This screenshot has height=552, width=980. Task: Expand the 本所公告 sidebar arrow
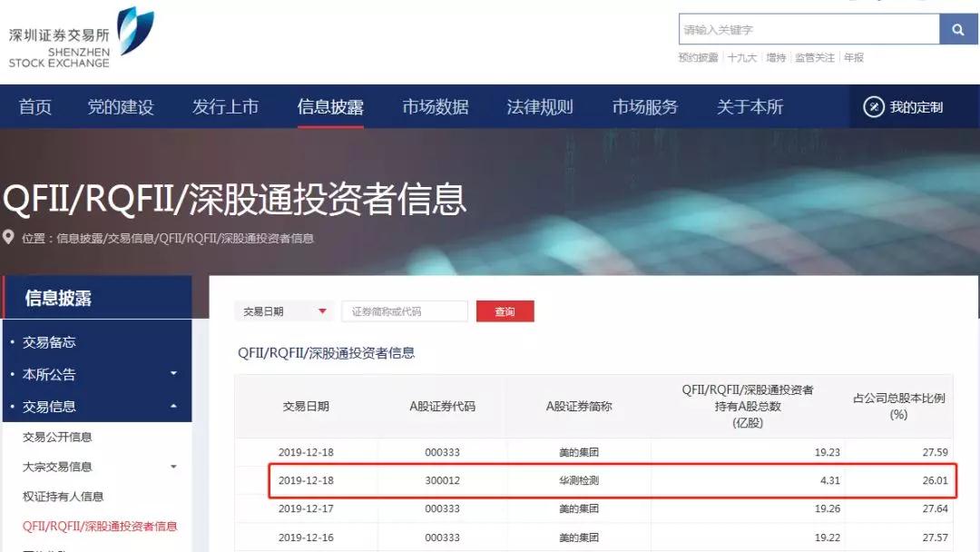[173, 374]
